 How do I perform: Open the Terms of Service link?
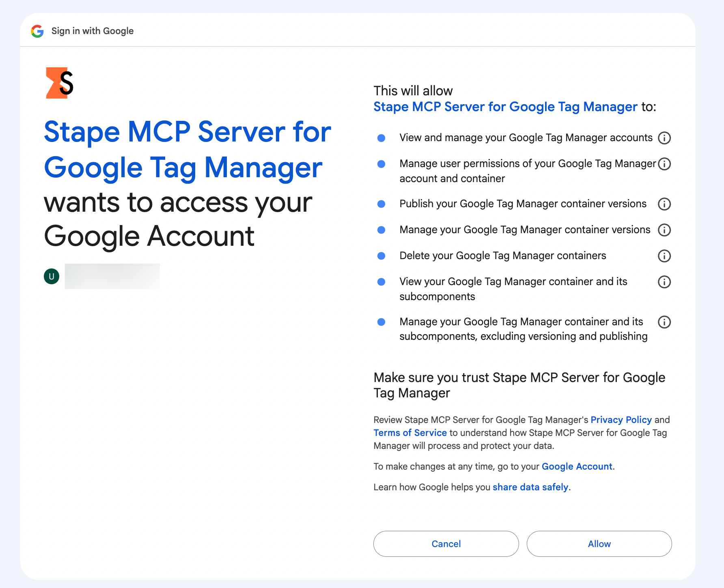click(410, 433)
